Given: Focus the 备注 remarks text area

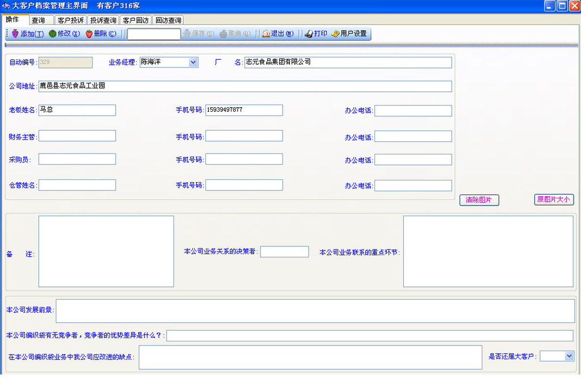Looking at the screenshot, I should pos(106,251).
